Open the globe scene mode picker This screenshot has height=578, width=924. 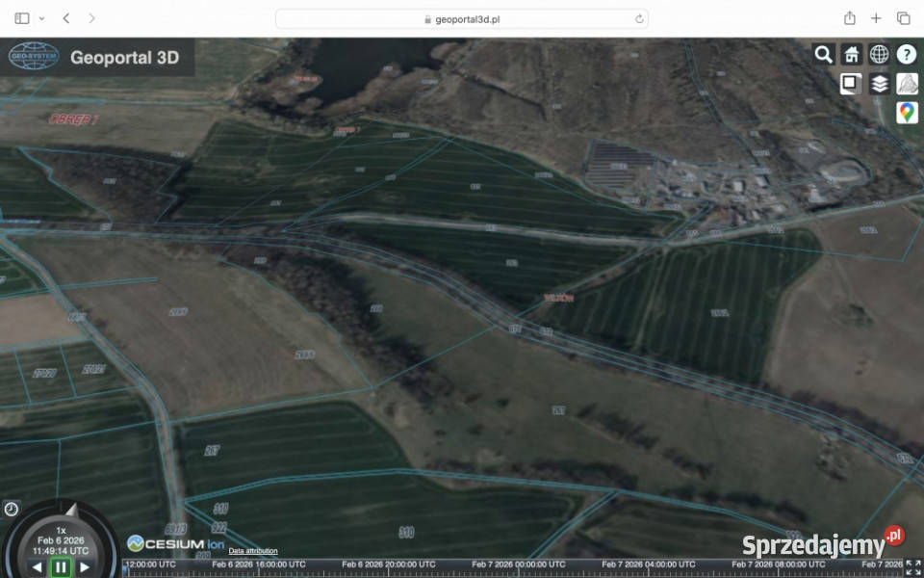[879, 55]
